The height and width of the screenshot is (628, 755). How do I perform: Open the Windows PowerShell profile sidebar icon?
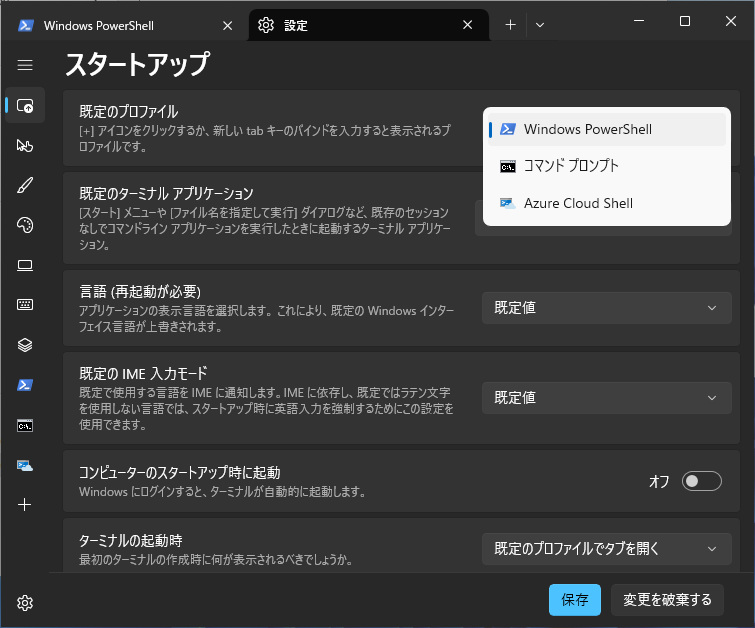click(x=25, y=385)
